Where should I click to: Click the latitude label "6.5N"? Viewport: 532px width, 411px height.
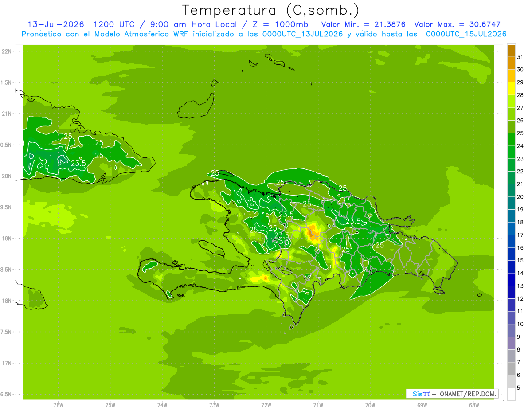(7, 395)
